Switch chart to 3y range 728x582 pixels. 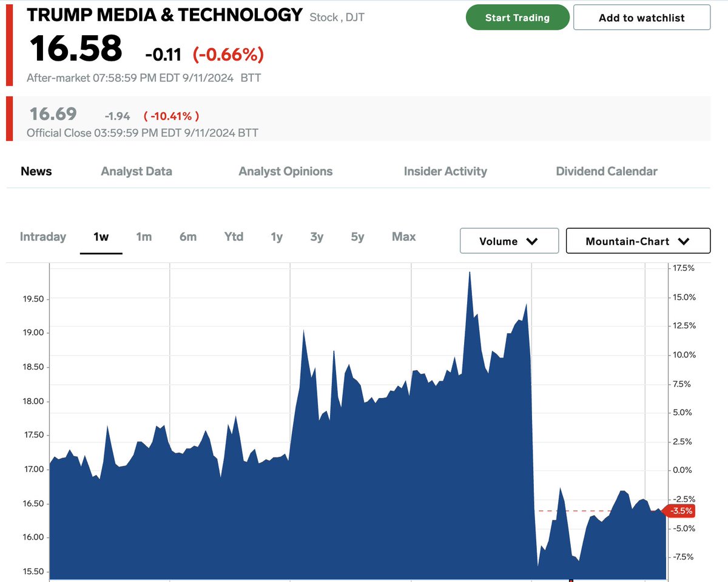(317, 237)
